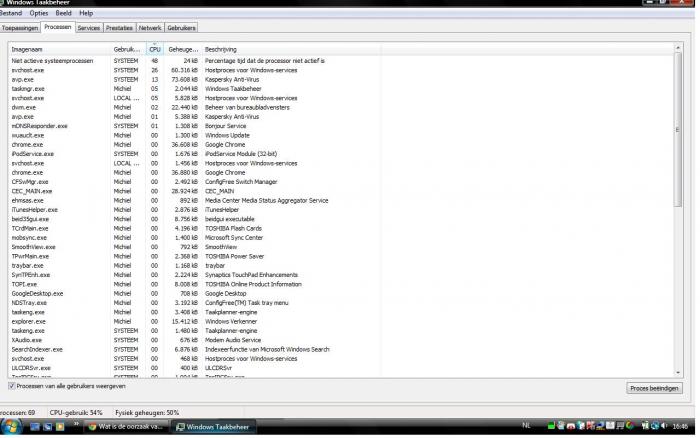Click the vertical scrollbar thumb of process list

678,129
